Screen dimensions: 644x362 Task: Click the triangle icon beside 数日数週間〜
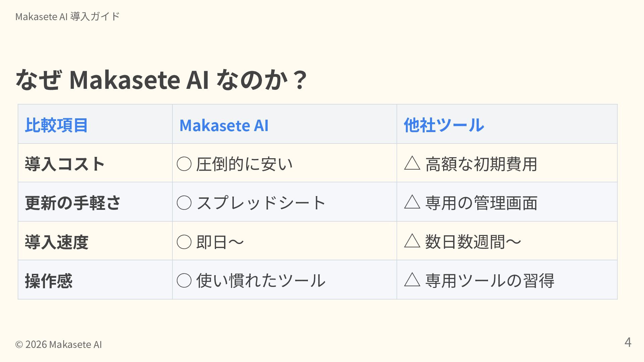(412, 241)
